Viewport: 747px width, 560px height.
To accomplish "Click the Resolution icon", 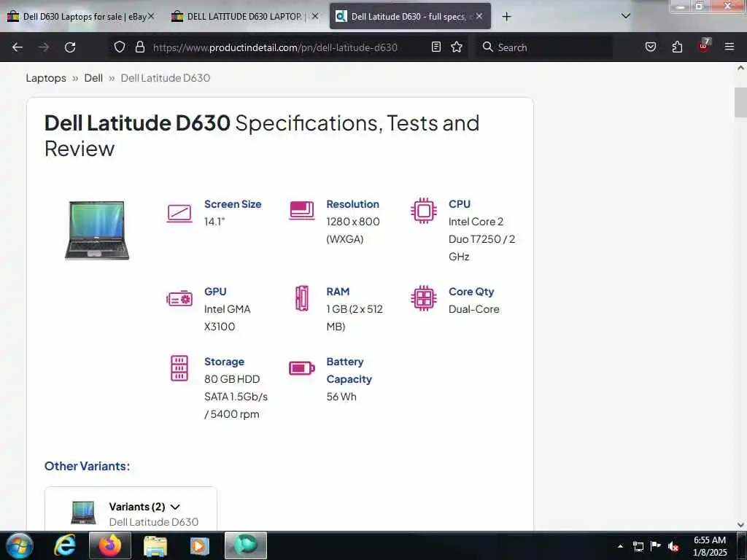I will point(302,210).
